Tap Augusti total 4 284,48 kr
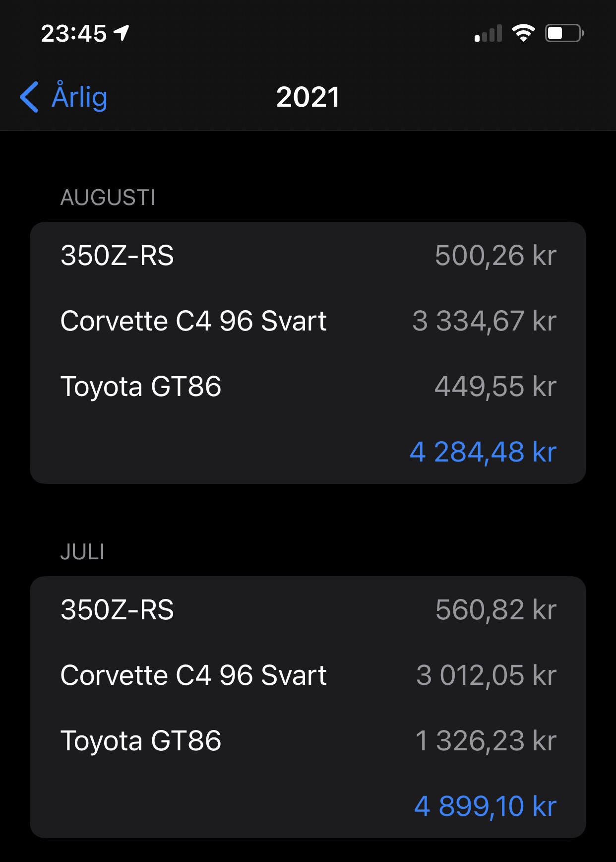Viewport: 616px width, 862px height. 483,452
